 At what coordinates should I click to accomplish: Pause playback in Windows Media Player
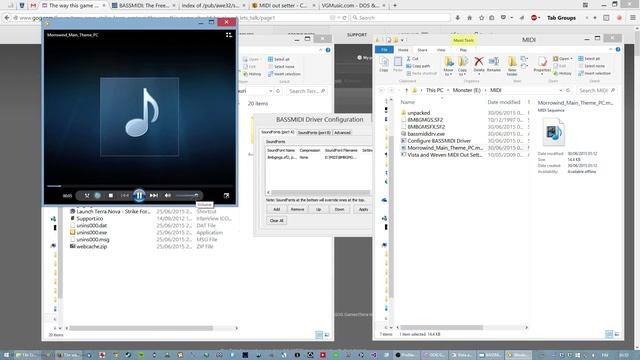(139, 196)
